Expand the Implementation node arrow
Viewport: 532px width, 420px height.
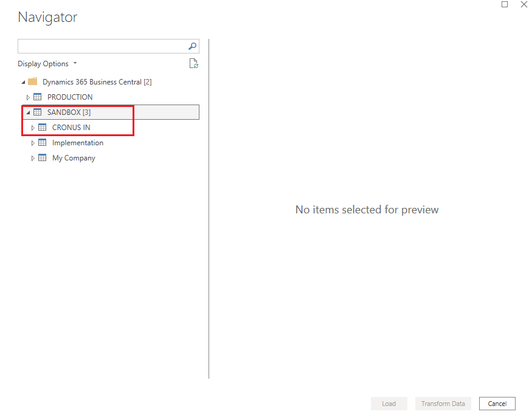pos(33,143)
